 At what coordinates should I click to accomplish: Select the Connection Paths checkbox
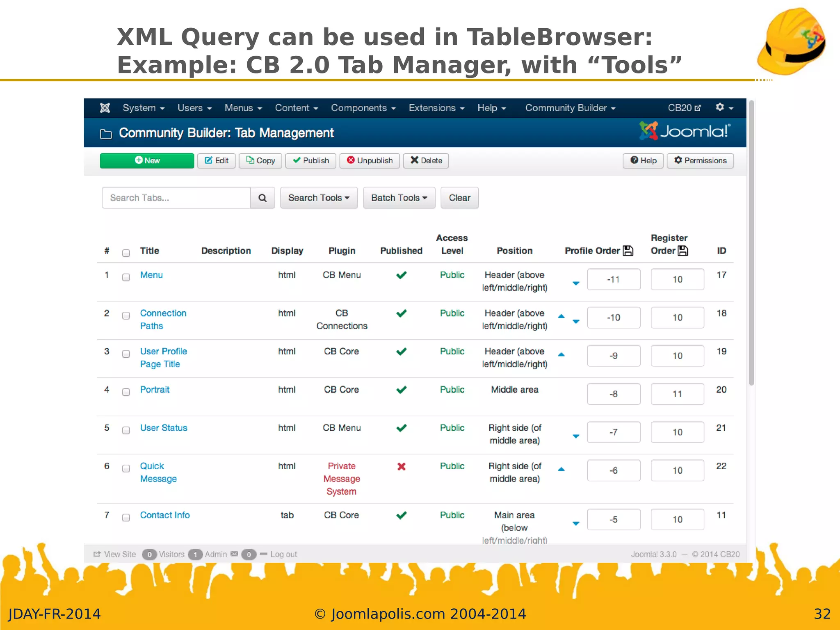126,315
